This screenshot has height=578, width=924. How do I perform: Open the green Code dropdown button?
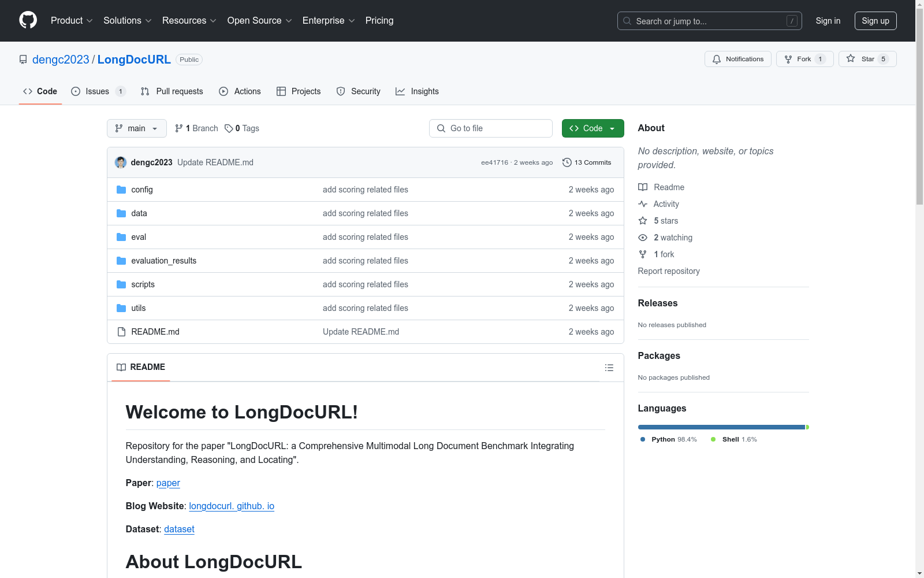click(593, 128)
